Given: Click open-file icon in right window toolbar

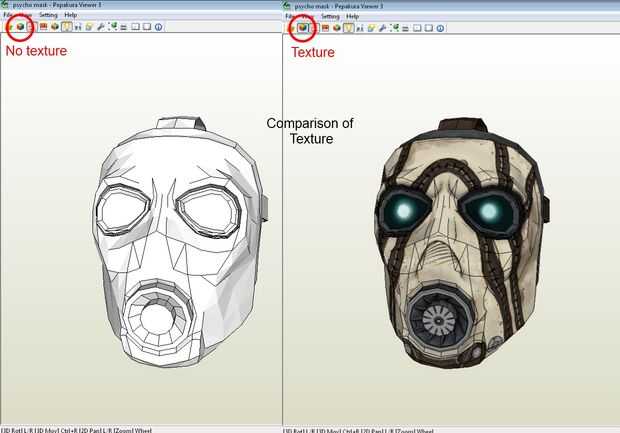Looking at the screenshot, I should click(x=292, y=28).
